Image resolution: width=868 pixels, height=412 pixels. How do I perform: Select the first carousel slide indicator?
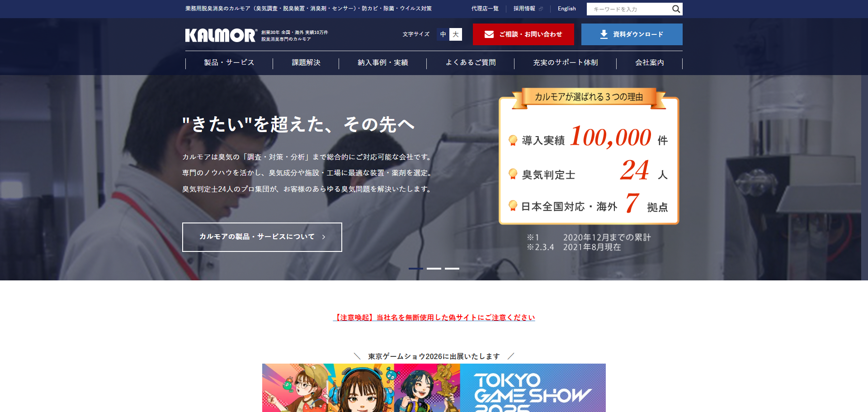(x=416, y=269)
